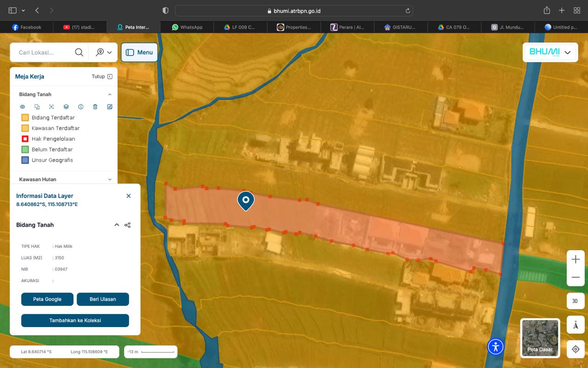Viewport: 588px width, 368px height.
Task: Click the trash icon to delete layer
Action: [x=95, y=107]
